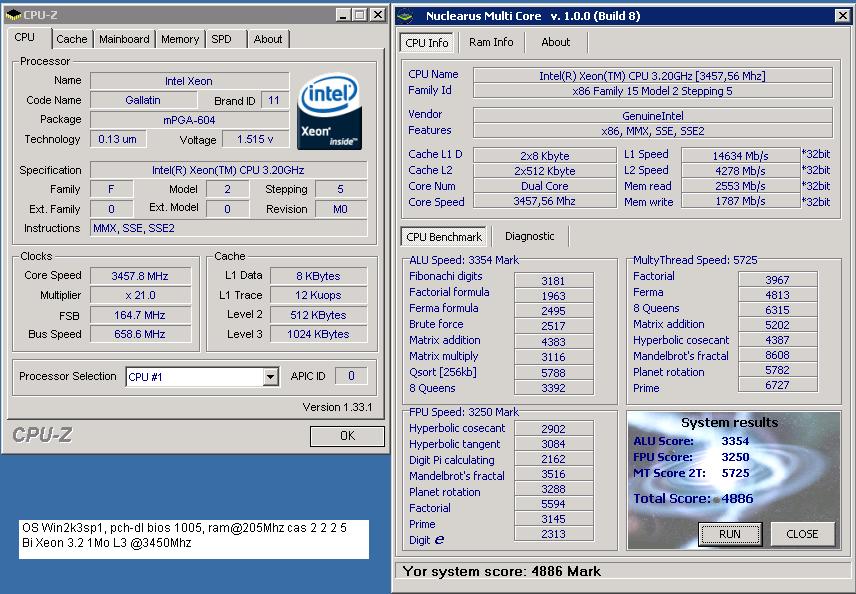Close the Nuclearus Multi Core window
This screenshot has height=594, width=856.
coord(843,16)
